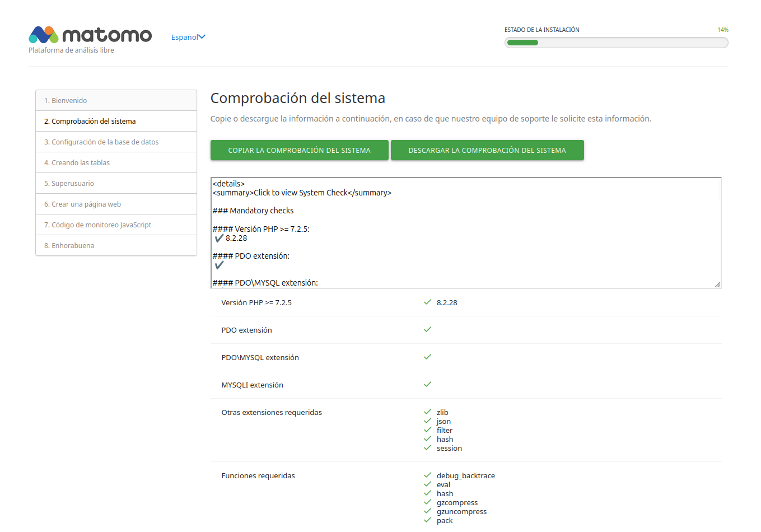761x532 pixels.
Task: Click the installation status progress bar
Action: click(x=616, y=43)
